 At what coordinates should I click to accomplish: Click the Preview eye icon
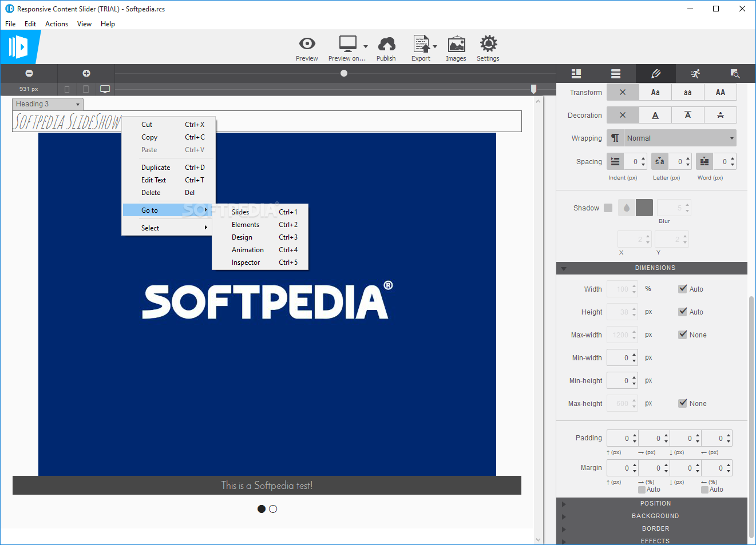point(307,44)
